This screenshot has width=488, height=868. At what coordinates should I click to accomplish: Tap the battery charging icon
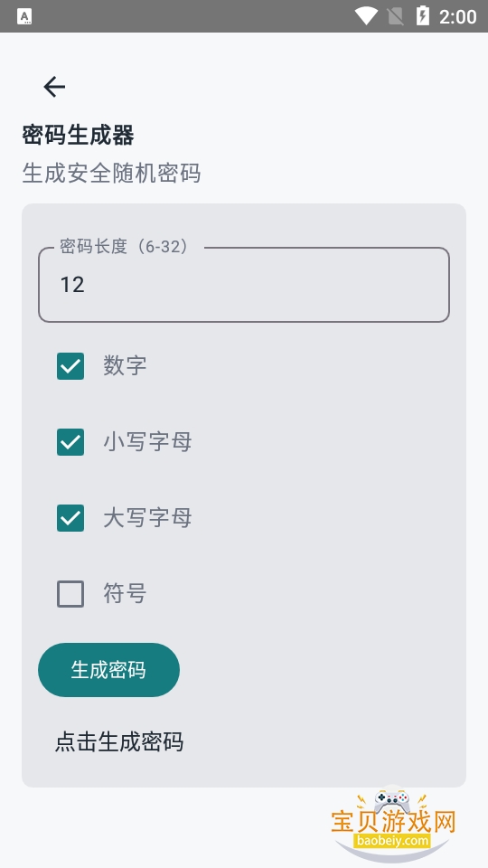point(422,15)
